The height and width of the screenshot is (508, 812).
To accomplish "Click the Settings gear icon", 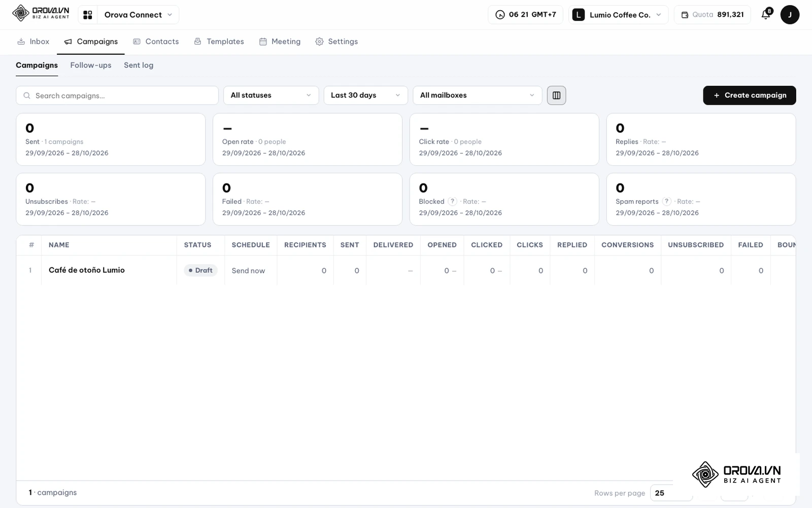I will 319,42.
